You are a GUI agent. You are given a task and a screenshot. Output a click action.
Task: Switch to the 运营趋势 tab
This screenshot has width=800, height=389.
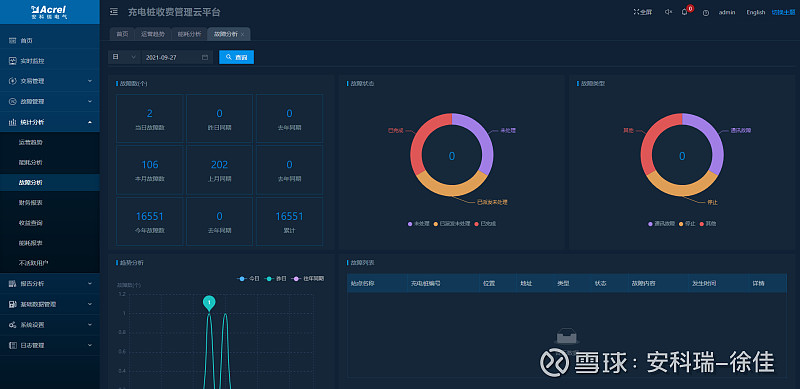(x=153, y=34)
